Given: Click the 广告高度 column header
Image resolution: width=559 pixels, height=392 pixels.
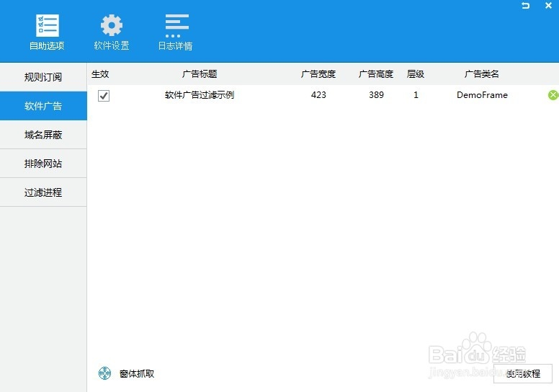Looking at the screenshot, I should (376, 73).
